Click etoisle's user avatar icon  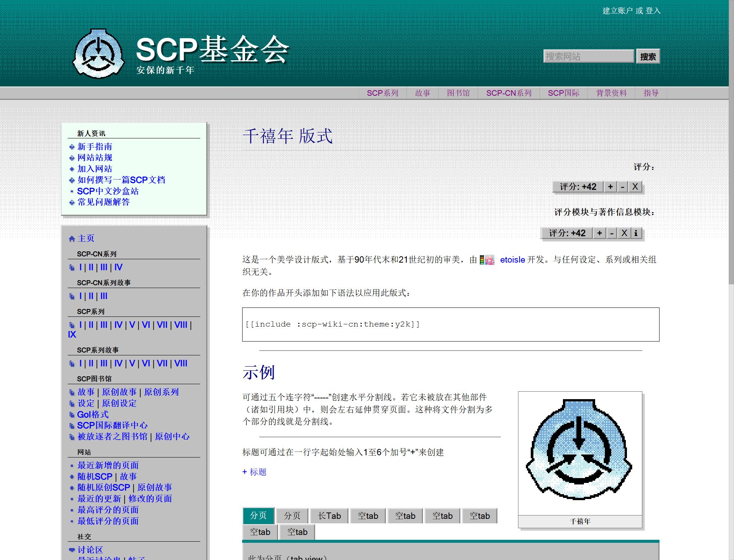(489, 260)
